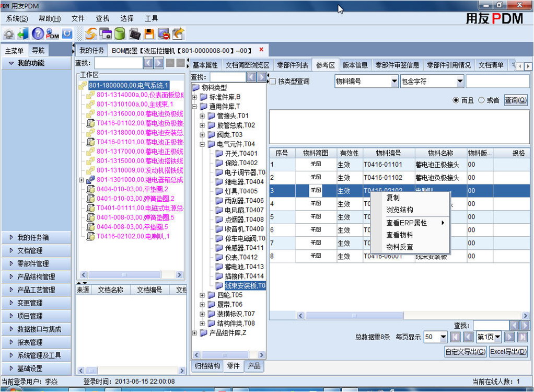Switch to the 版本信息 tab

[x=355, y=65]
